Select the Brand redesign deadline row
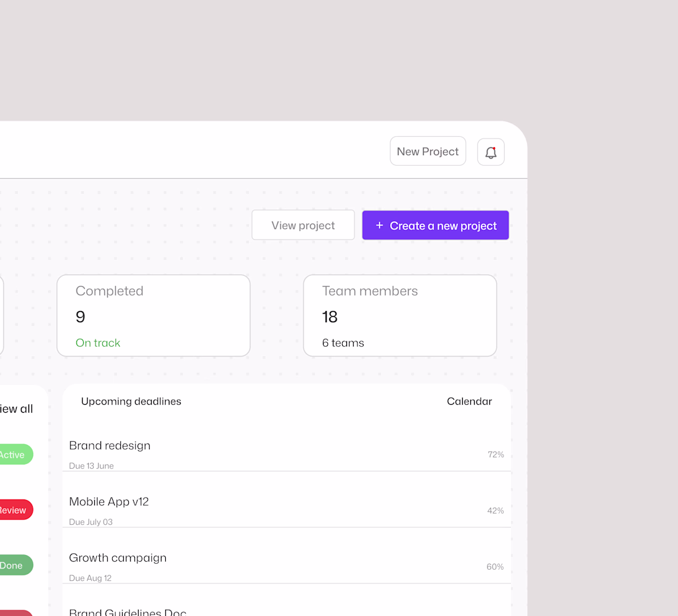 click(287, 455)
